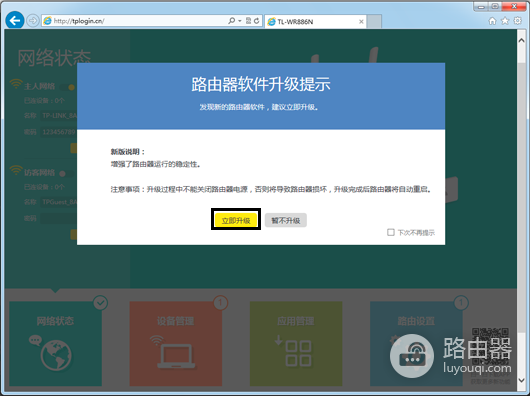This screenshot has height=396, width=530.
Task: Click the number badge on 设备管理 tile
Action: pos(221,303)
